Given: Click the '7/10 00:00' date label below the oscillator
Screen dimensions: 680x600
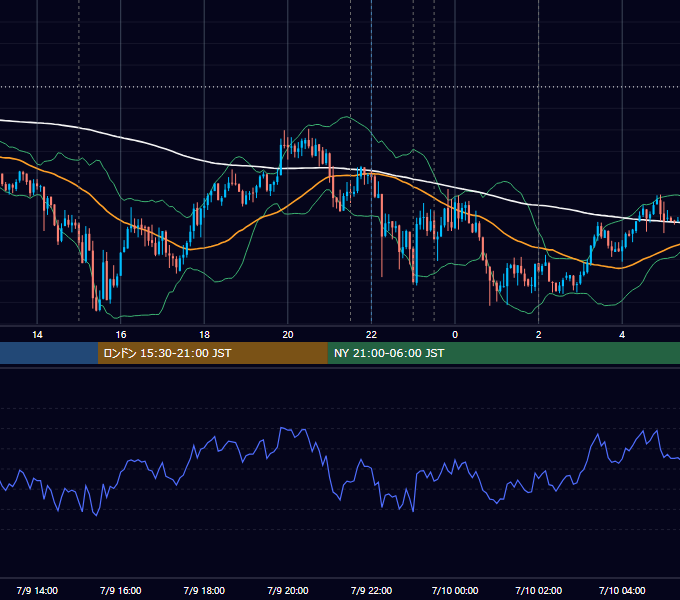Looking at the screenshot, I should pyautogui.click(x=455, y=590).
